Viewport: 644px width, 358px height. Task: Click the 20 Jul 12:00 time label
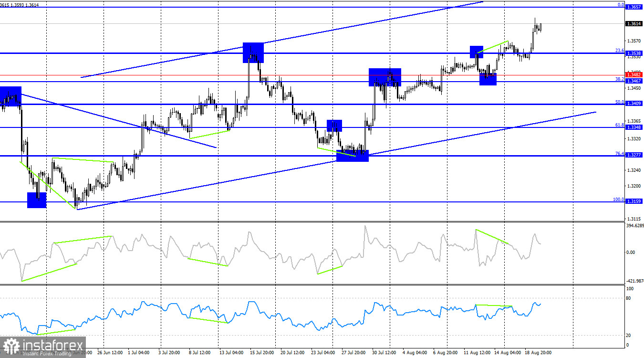[293, 353]
